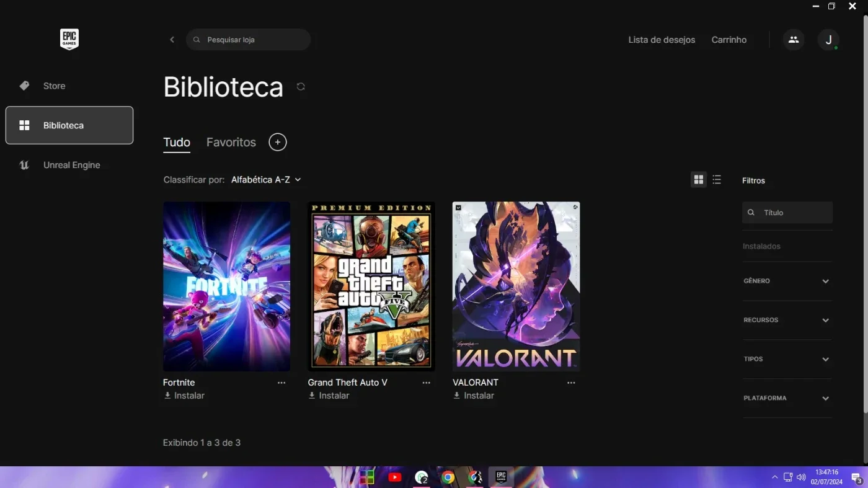Refresh the Biblioteca with the sync icon
The height and width of the screenshot is (488, 868).
pos(301,87)
